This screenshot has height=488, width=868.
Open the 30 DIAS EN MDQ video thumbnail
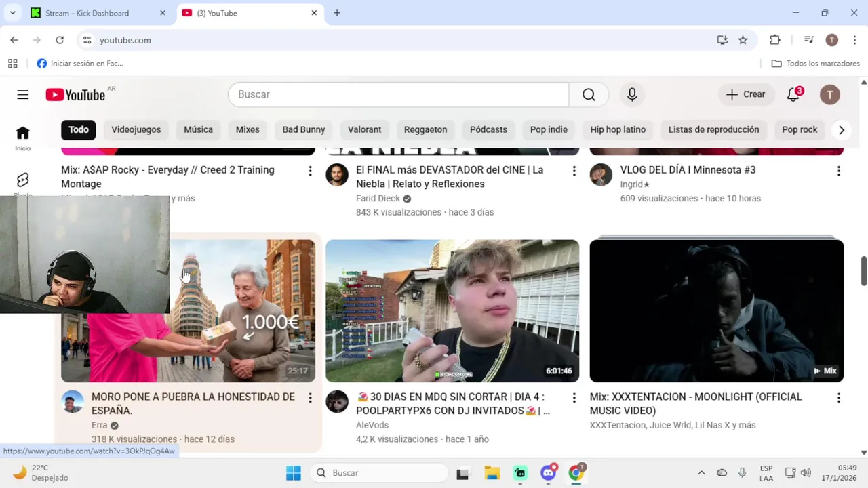tap(452, 310)
